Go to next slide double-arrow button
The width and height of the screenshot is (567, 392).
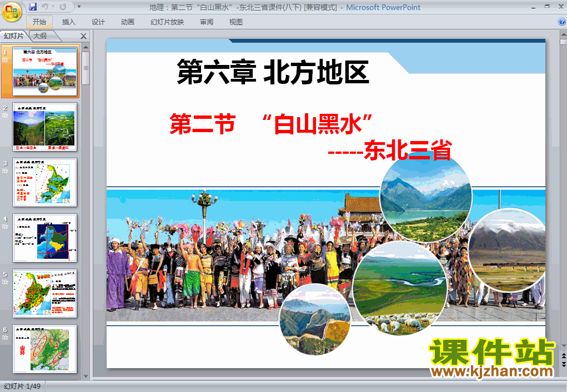[x=563, y=364]
